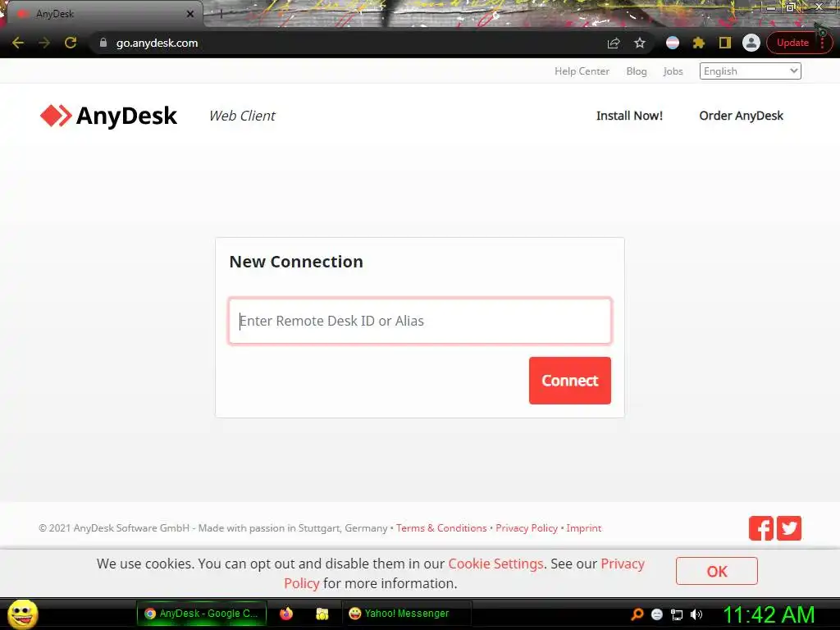Open the Chrome three-dot menu
Viewport: 840px width, 630px height.
(x=823, y=43)
